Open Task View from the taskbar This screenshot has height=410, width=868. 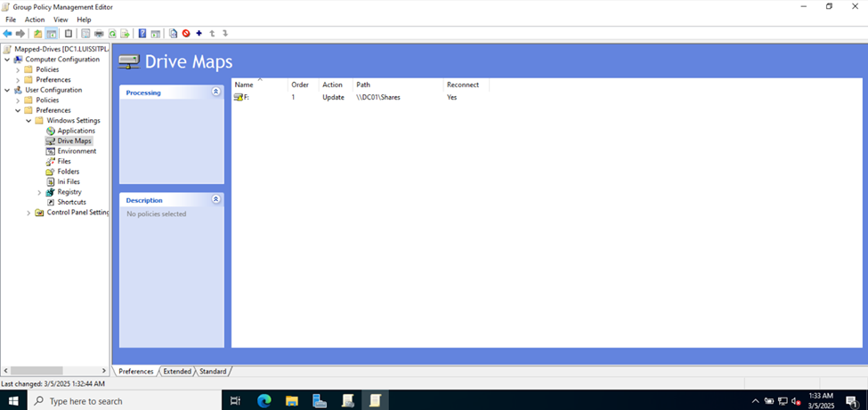coord(235,400)
